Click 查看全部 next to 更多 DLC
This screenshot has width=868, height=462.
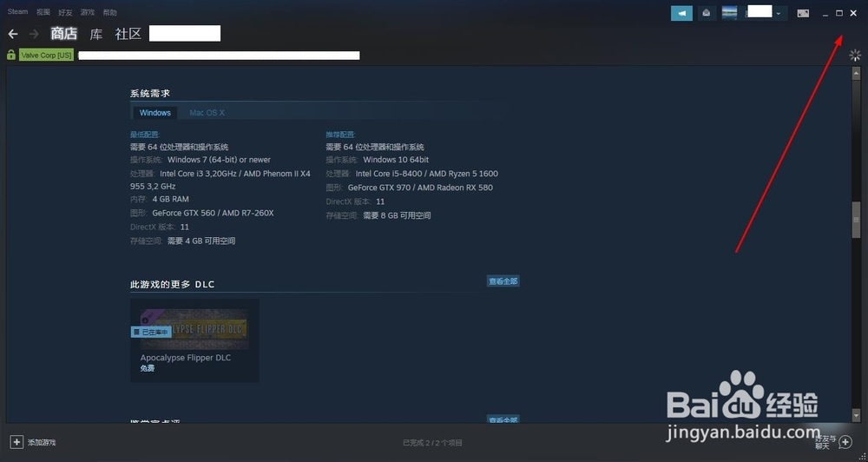click(x=503, y=281)
